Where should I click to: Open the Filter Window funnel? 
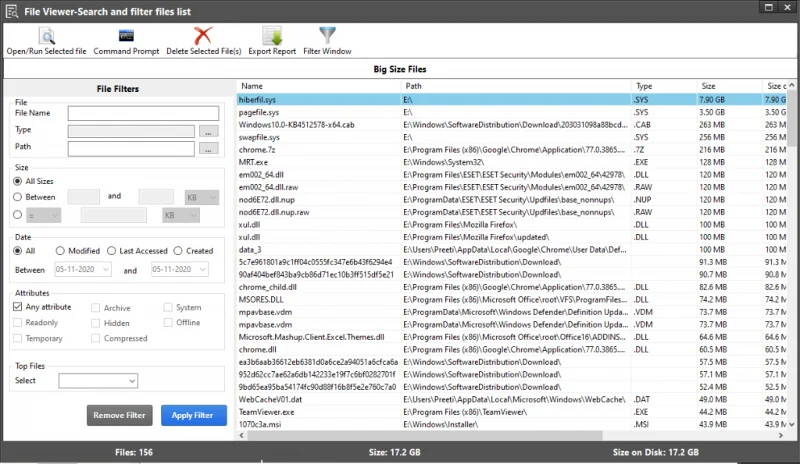[327, 36]
